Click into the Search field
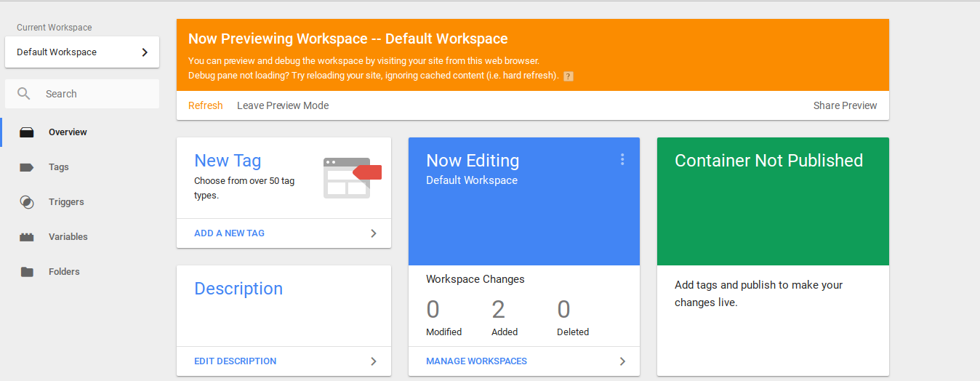The height and width of the screenshot is (381, 980). pos(95,94)
